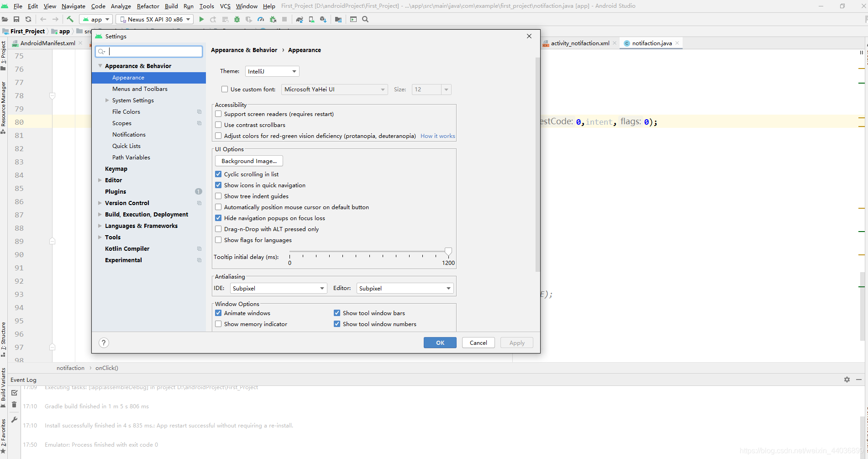The height and width of the screenshot is (459, 868).
Task: Open the How it works link
Action: [438, 136]
